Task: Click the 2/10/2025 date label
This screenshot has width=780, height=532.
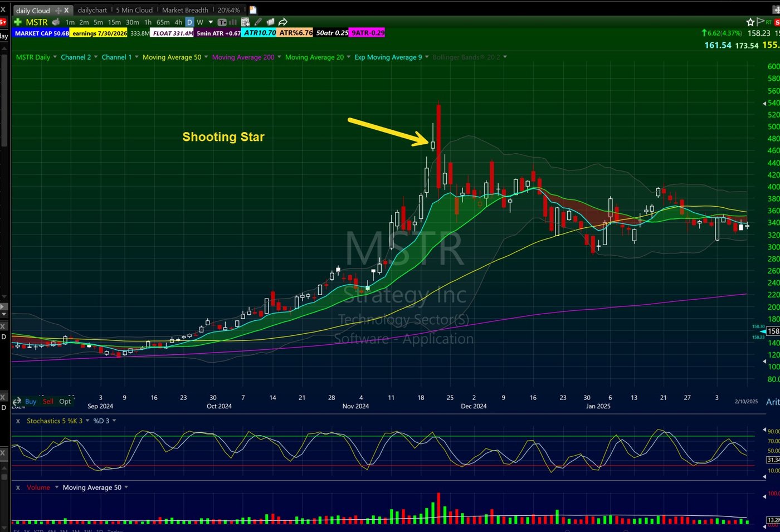Action: [746, 402]
